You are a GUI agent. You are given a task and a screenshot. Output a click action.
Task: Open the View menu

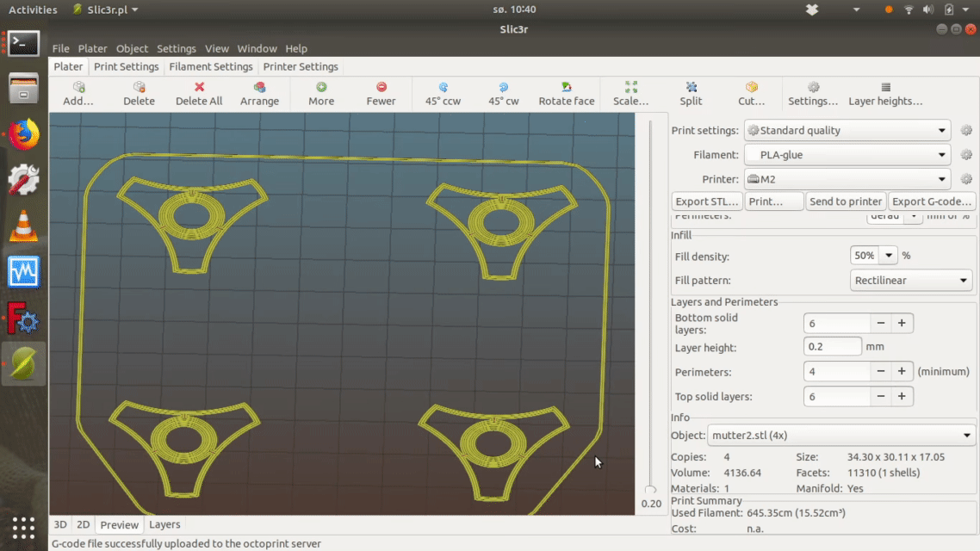[217, 48]
